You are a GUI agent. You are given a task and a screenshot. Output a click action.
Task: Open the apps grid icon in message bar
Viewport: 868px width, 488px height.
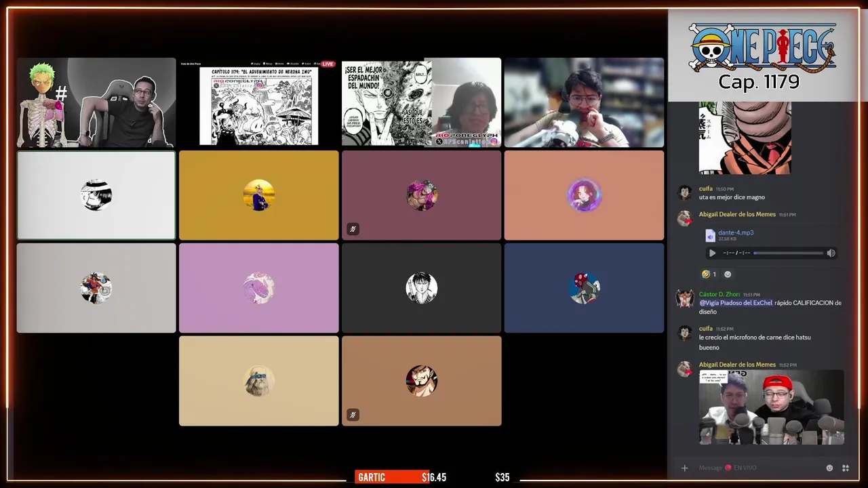pyautogui.click(x=846, y=468)
